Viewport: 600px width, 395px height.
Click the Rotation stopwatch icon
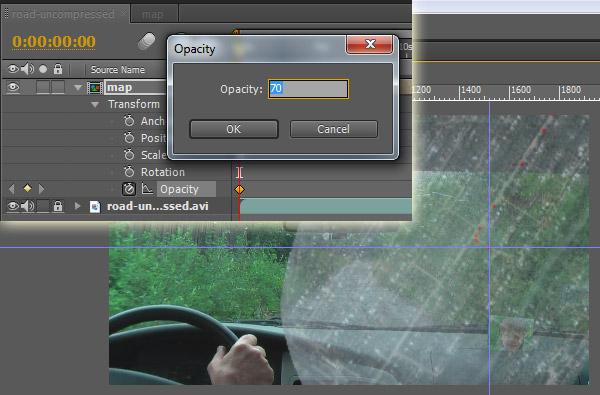(129, 171)
